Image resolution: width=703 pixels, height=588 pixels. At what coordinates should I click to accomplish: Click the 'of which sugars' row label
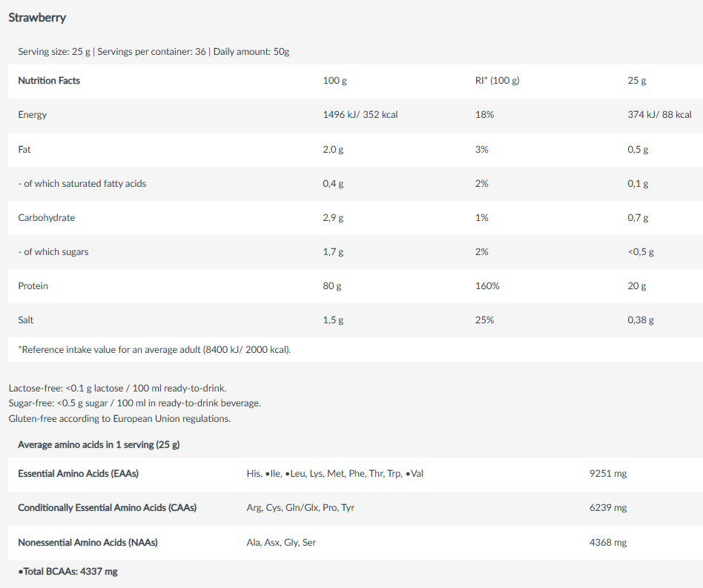pyautogui.click(x=53, y=252)
